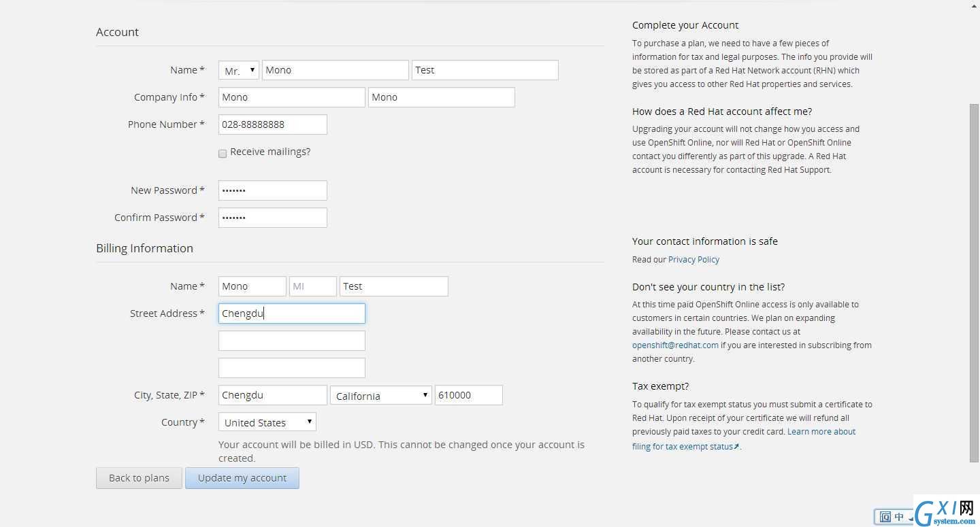The width and height of the screenshot is (980, 527).
Task: Click the MI middle initial field
Action: 313,286
